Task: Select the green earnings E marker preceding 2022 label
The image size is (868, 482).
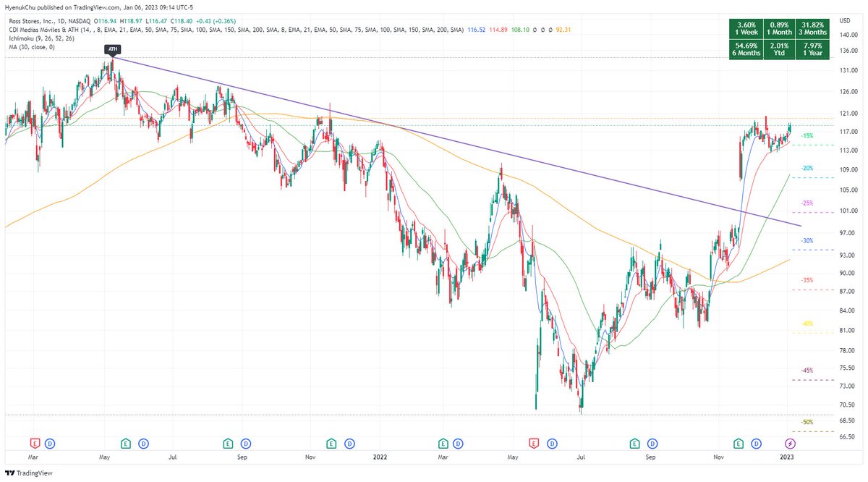Action: 331,443
